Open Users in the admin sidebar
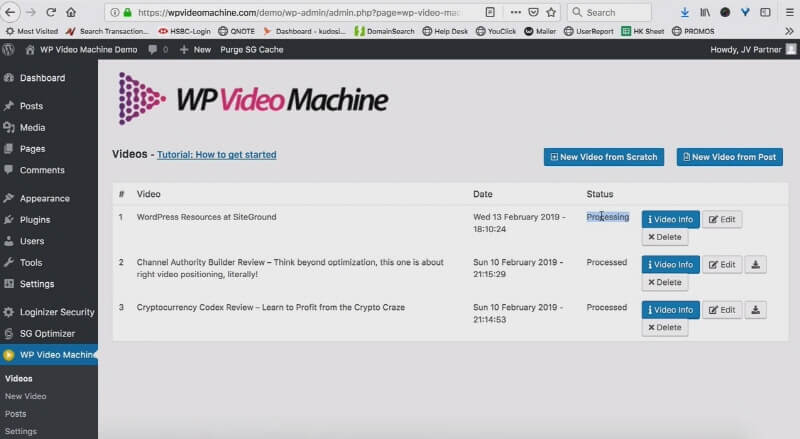 tap(32, 241)
